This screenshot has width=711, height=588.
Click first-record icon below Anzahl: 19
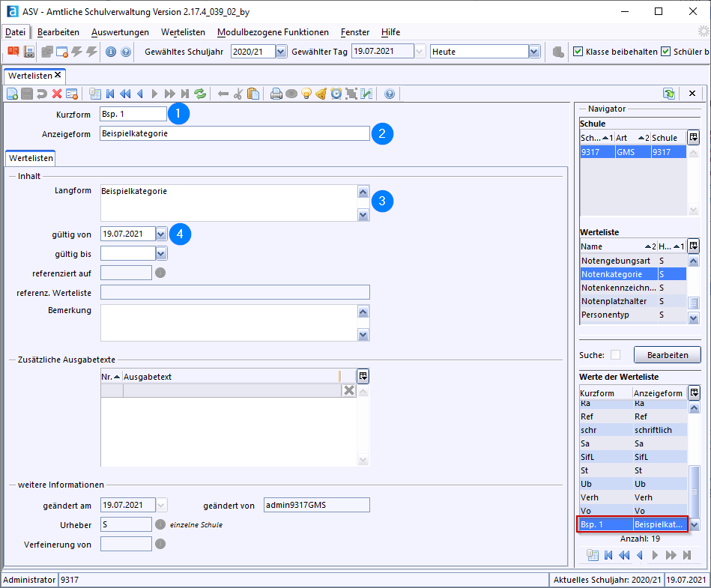pos(608,555)
